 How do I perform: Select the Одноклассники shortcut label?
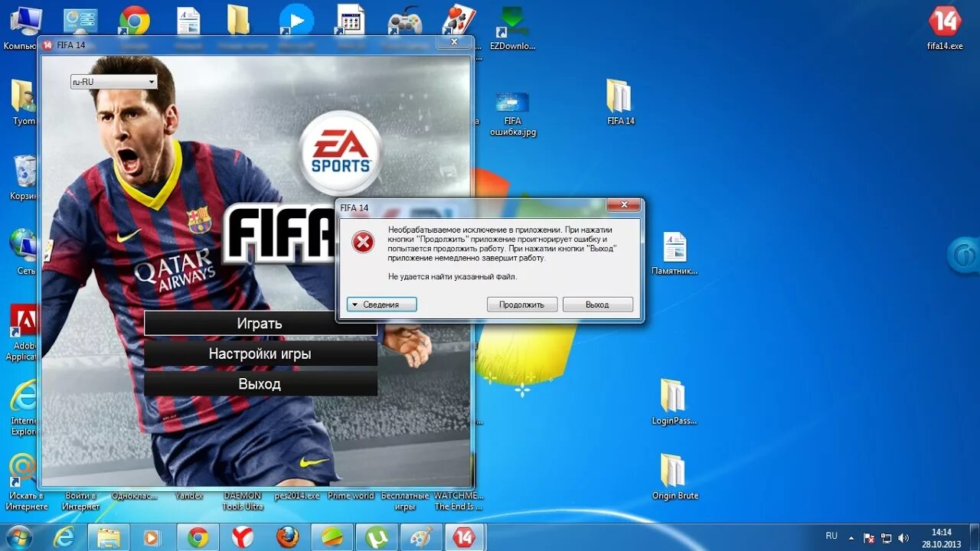tap(135, 496)
